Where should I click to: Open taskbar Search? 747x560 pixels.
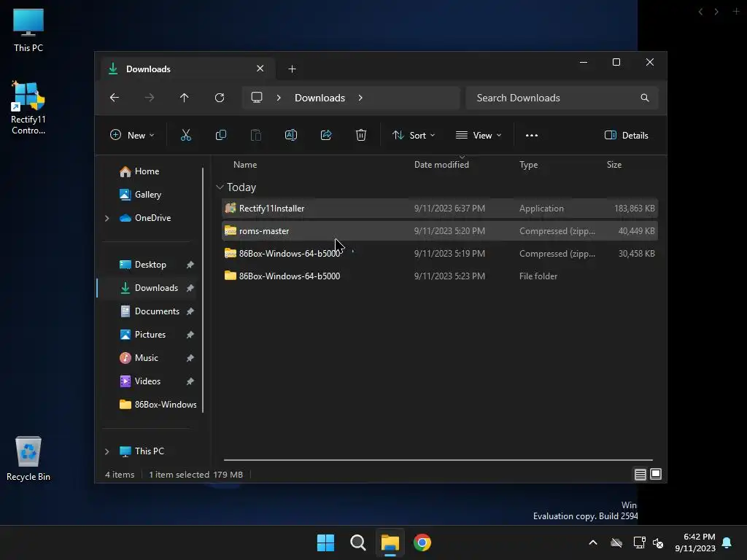(357, 542)
